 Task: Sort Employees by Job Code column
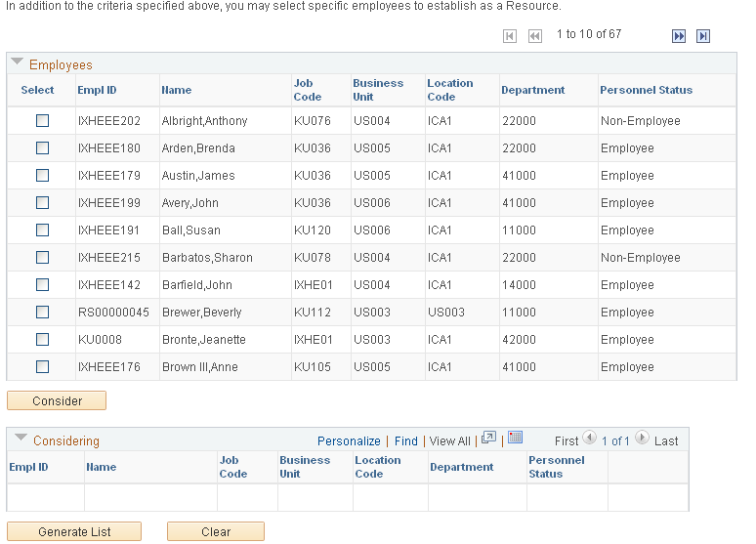pos(308,90)
